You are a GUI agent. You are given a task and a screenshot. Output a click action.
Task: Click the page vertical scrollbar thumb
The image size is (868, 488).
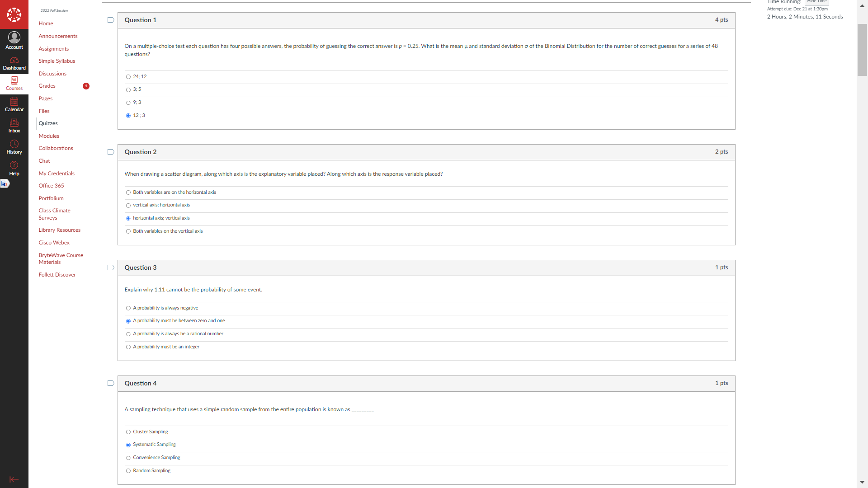click(862, 50)
